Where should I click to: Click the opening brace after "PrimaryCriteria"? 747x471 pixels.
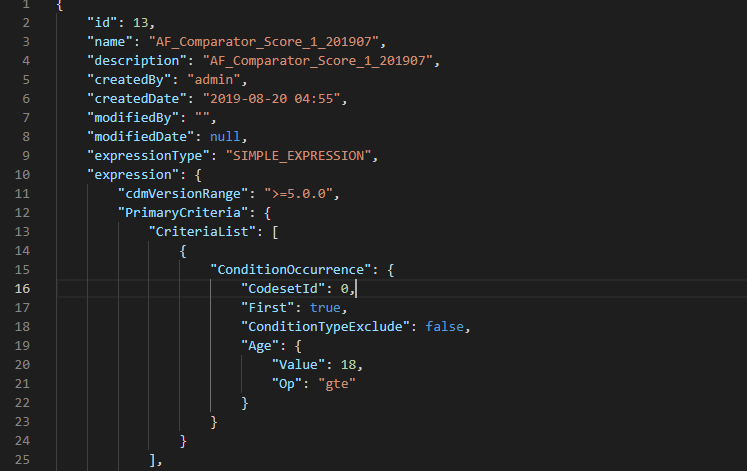(x=267, y=213)
